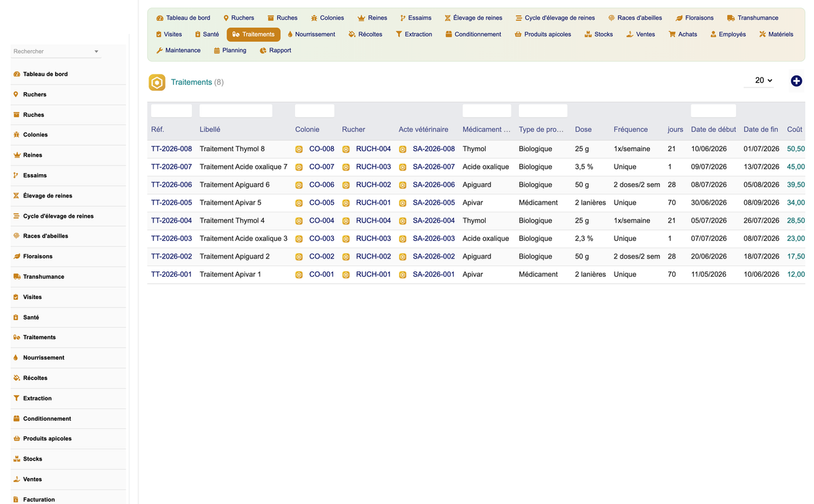
Task: Click colony icon beside CO-008
Action: click(299, 149)
